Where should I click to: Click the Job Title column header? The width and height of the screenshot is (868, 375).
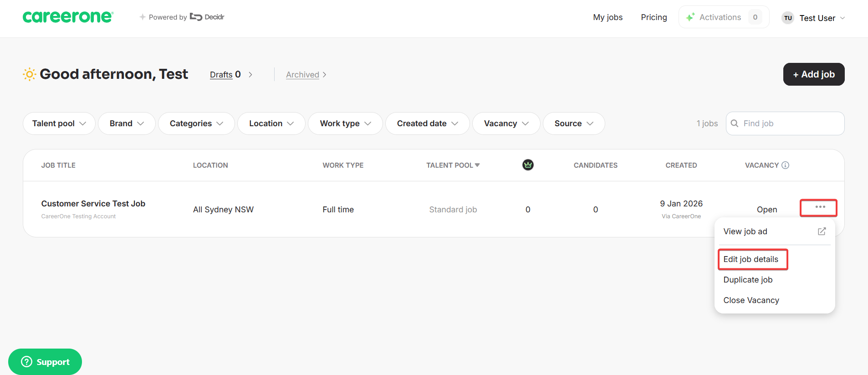[x=58, y=165]
